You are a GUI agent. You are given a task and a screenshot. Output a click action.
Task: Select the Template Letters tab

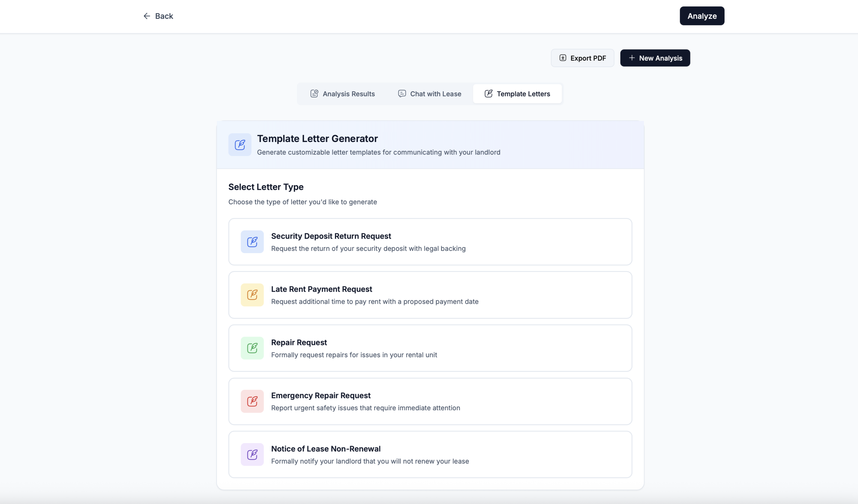[517, 93]
